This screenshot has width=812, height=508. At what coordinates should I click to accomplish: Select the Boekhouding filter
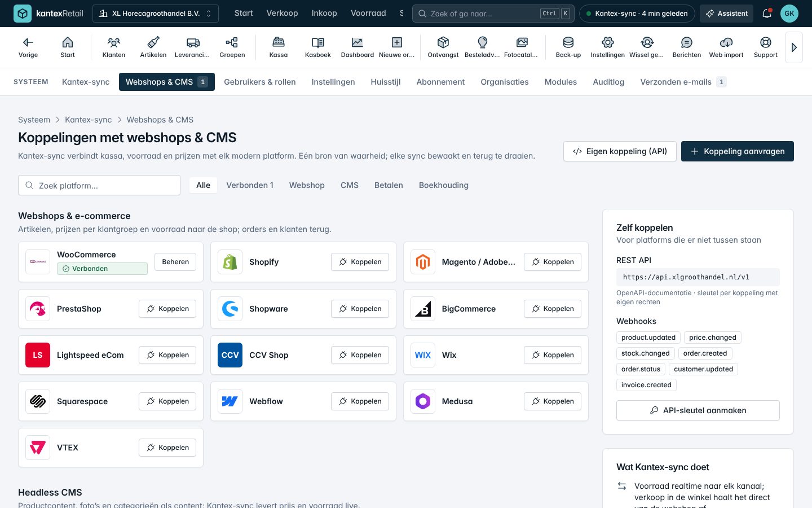tap(444, 185)
